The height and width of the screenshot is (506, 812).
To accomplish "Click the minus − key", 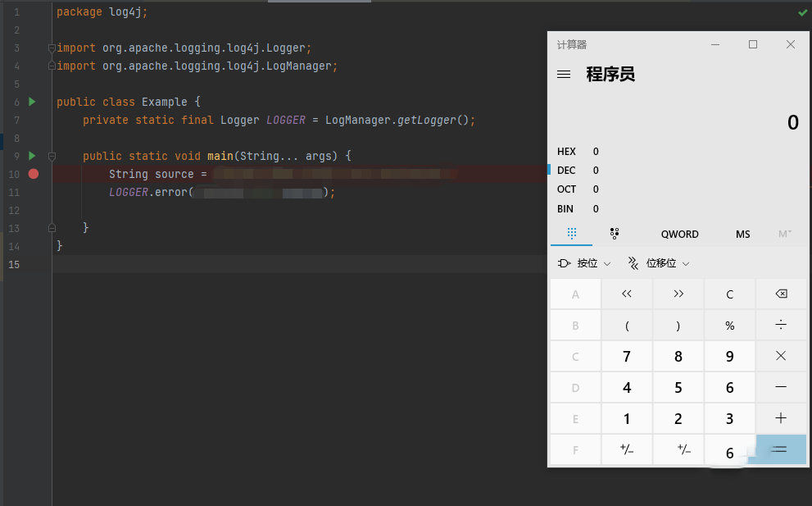I will (781, 387).
